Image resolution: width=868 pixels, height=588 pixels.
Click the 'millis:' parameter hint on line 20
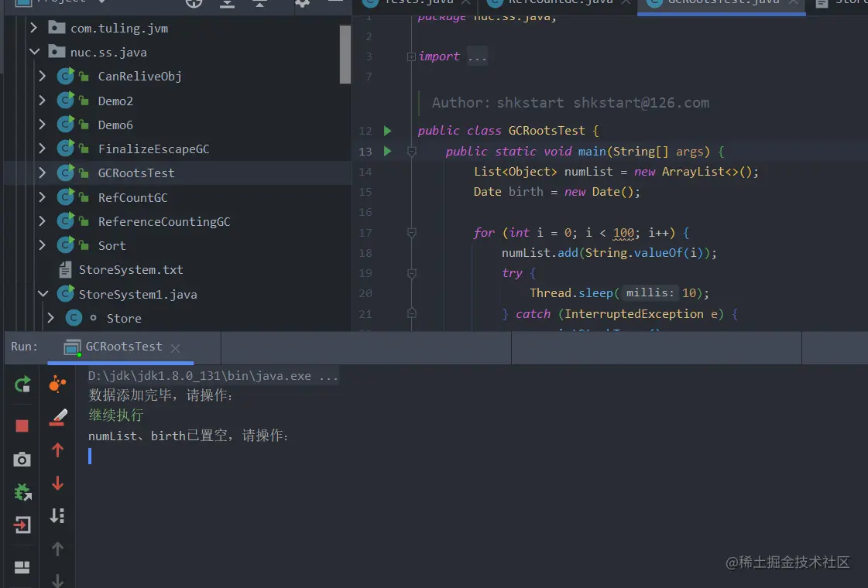point(650,292)
